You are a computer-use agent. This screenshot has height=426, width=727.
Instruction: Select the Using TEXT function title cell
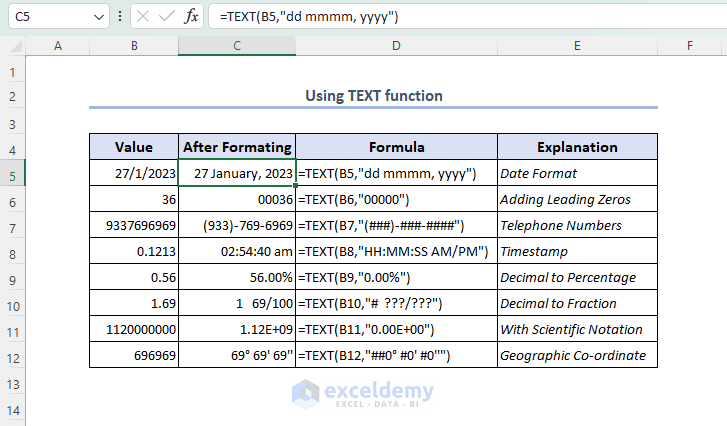point(373,96)
